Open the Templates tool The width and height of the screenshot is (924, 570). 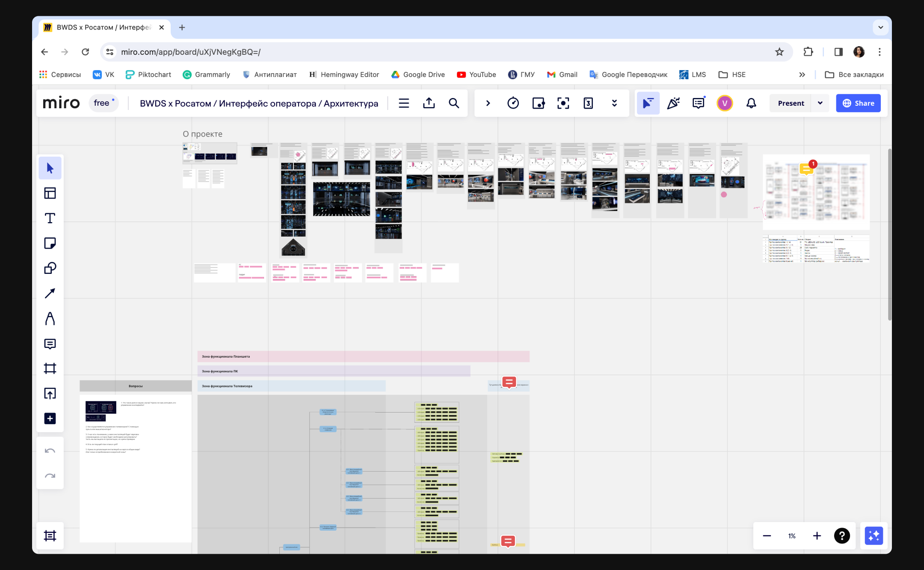50,193
